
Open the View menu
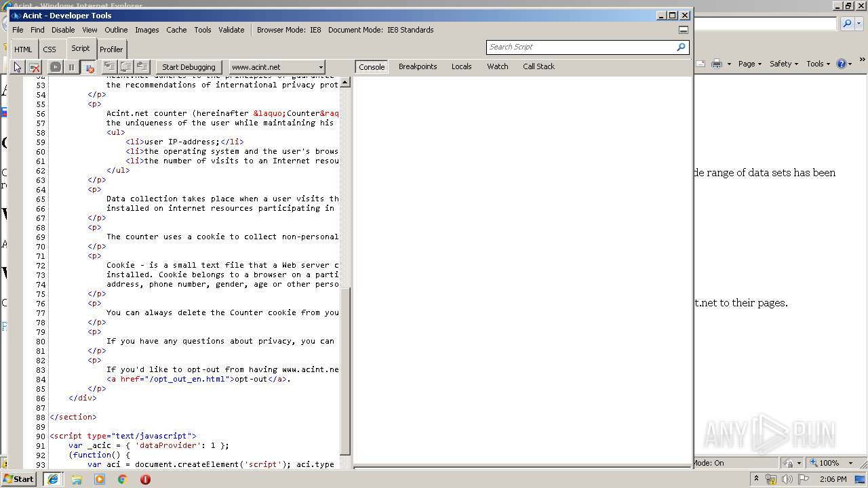click(90, 30)
